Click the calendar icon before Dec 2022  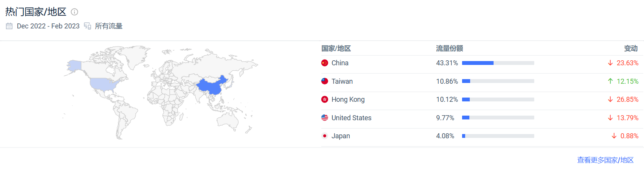pyautogui.click(x=9, y=26)
